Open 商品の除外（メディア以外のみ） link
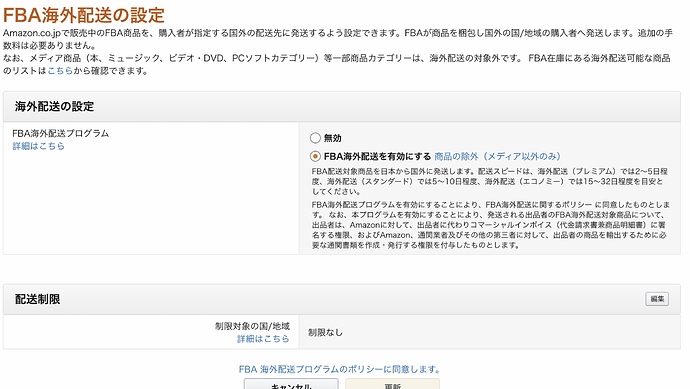This screenshot has width=690, height=389. point(497,156)
